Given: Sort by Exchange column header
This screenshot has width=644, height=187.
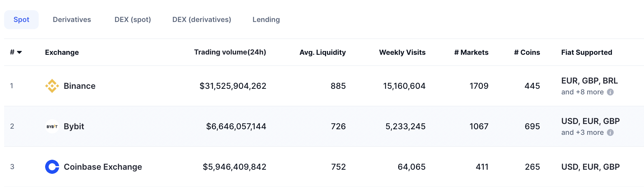Looking at the screenshot, I should tap(62, 52).
